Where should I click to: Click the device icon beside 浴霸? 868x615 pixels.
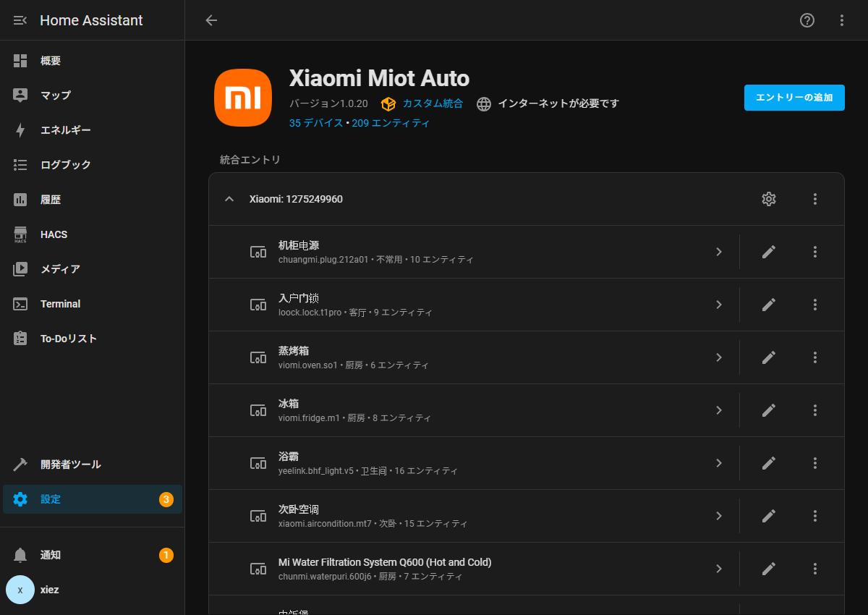(x=258, y=463)
